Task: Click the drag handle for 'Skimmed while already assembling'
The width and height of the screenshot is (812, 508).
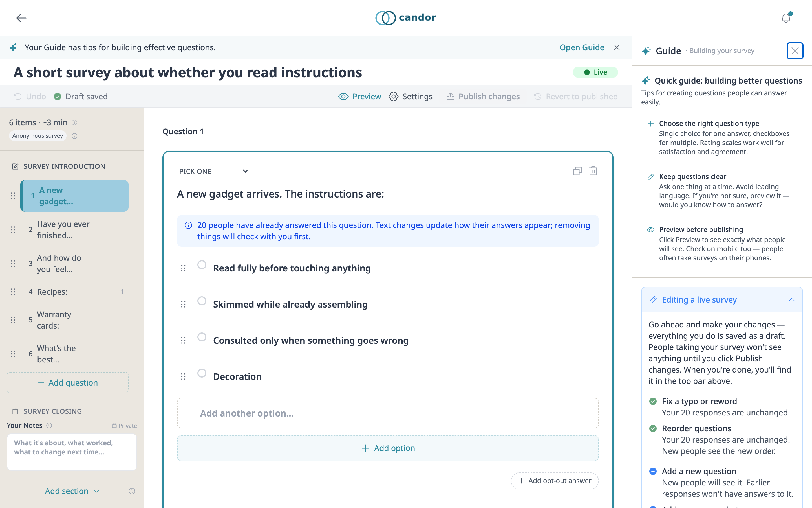Action: [183, 304]
